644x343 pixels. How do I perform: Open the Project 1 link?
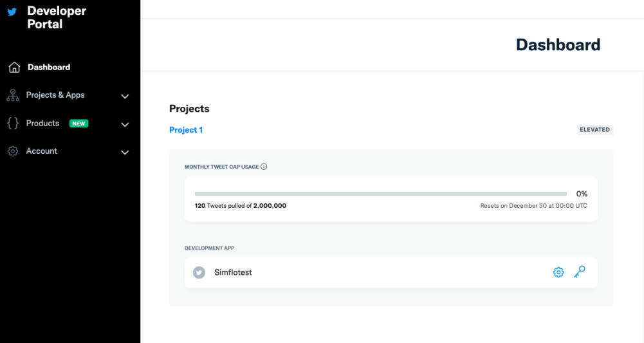click(x=186, y=130)
